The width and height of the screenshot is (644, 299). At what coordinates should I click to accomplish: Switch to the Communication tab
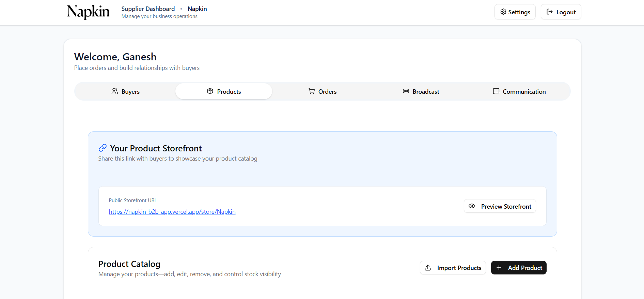click(519, 91)
